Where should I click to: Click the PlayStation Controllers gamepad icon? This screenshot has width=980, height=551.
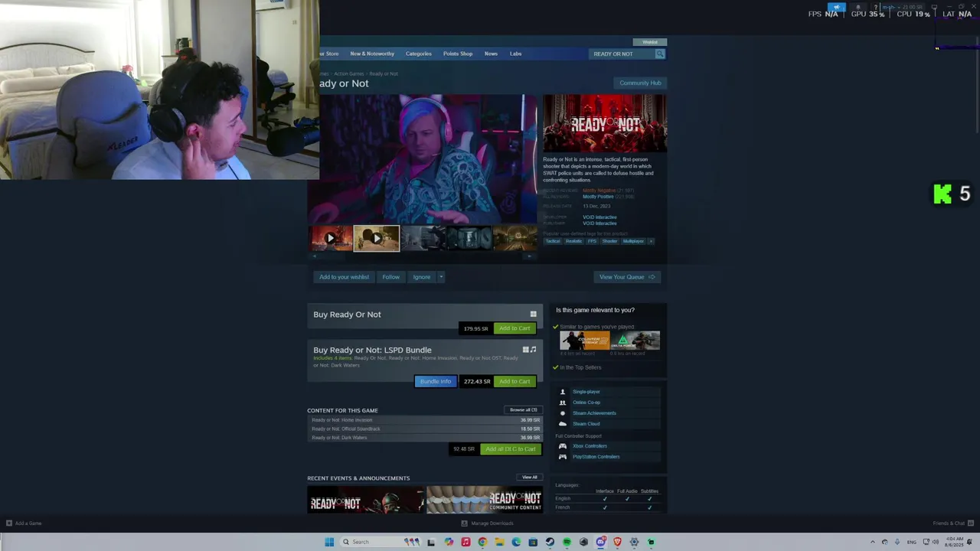click(563, 457)
